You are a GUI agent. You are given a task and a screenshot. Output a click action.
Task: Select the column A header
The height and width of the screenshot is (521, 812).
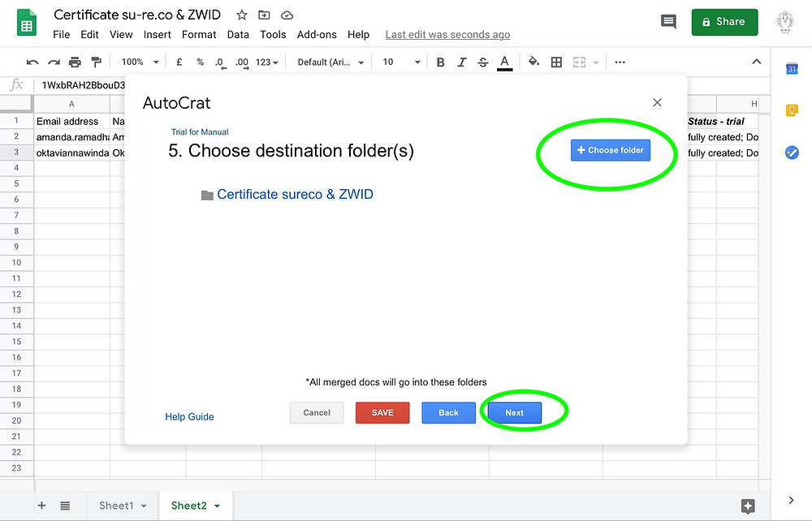tap(71, 104)
